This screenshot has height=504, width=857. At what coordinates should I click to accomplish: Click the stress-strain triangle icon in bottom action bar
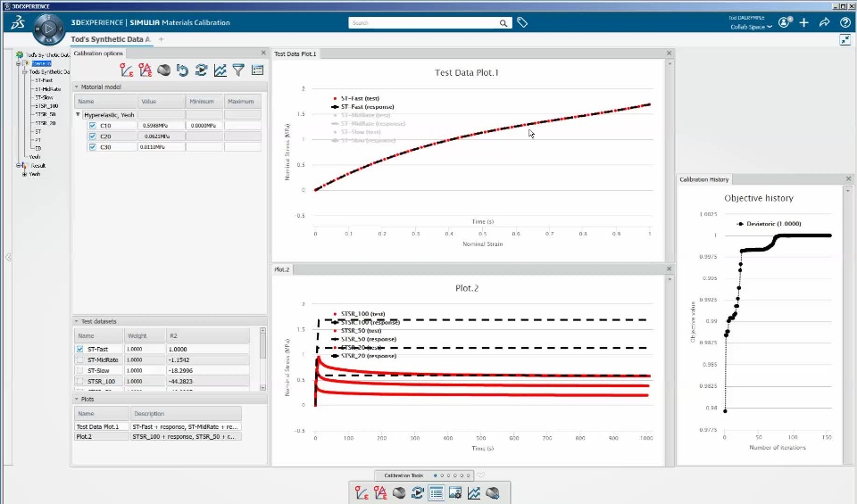click(380, 492)
